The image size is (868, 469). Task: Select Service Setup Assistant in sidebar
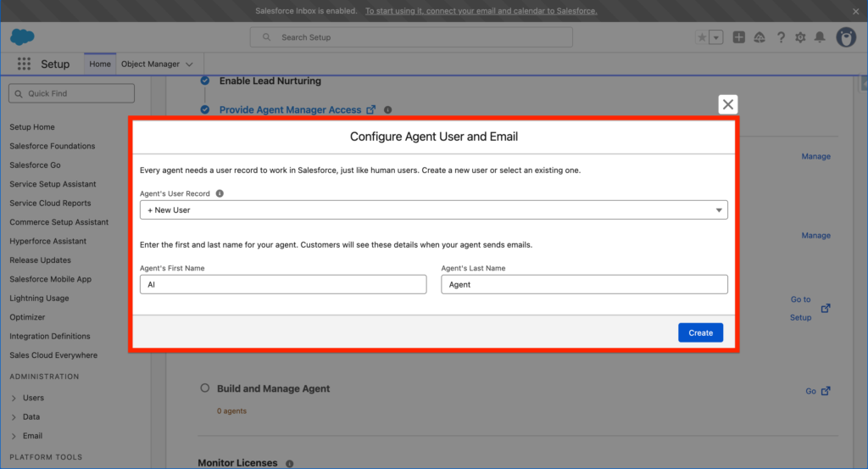53,184
